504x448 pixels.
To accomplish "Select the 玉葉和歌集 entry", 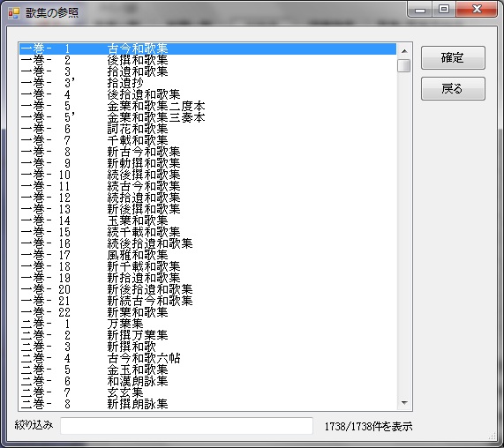I will (207, 220).
